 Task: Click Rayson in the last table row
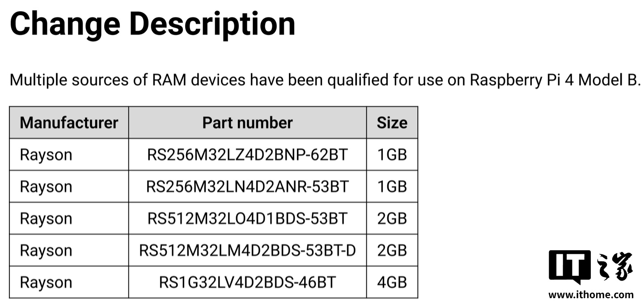tap(46, 282)
